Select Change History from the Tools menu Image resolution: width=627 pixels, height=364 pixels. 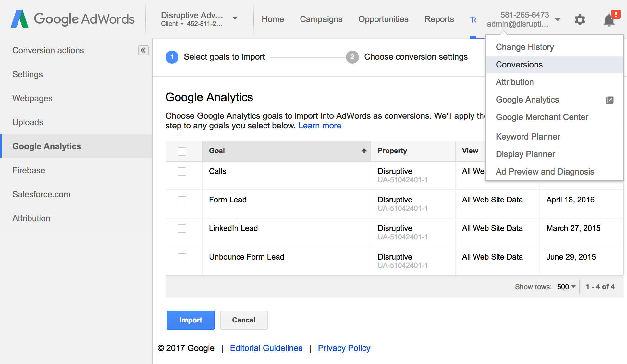pos(554,47)
